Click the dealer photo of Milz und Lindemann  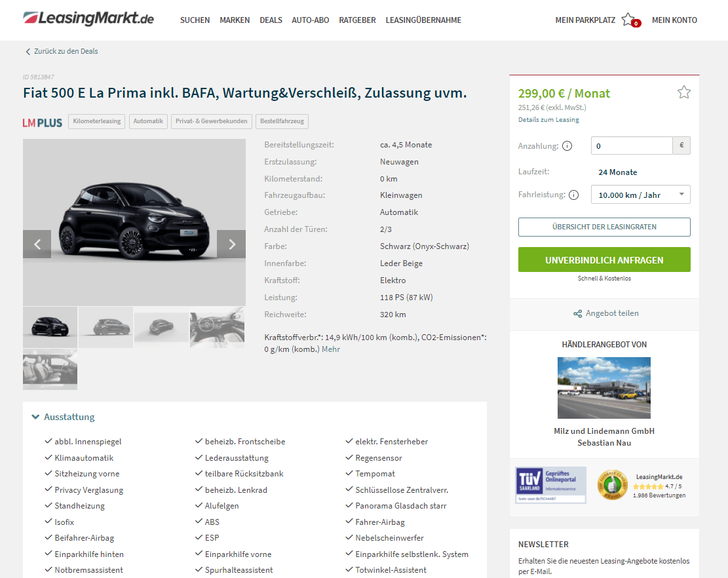click(604, 388)
